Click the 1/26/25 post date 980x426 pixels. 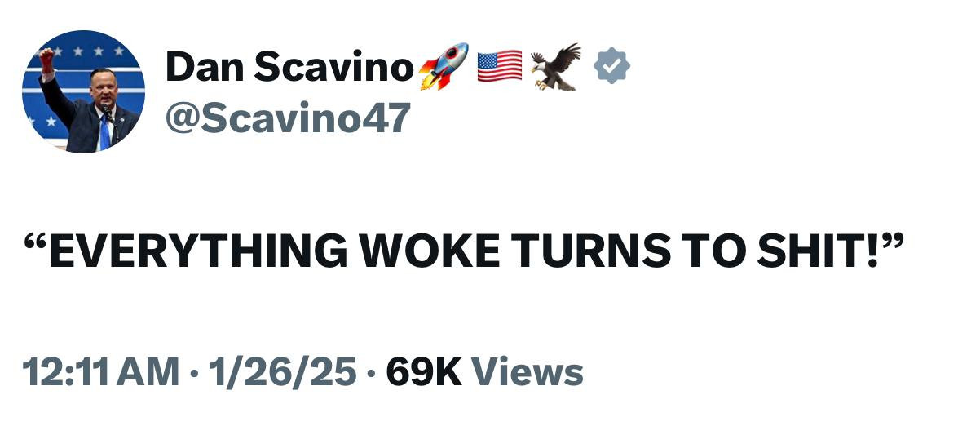tap(282, 372)
